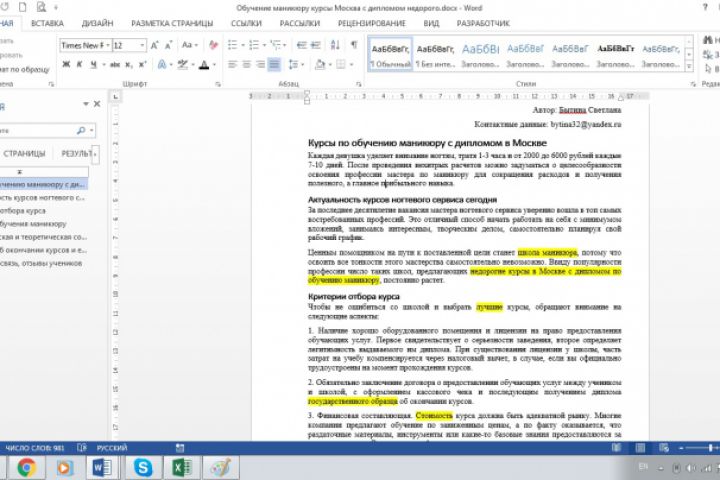Viewport: 720px width, 480px height.
Task: Toggle show paragraph marks (¶)
Action: (x=354, y=45)
